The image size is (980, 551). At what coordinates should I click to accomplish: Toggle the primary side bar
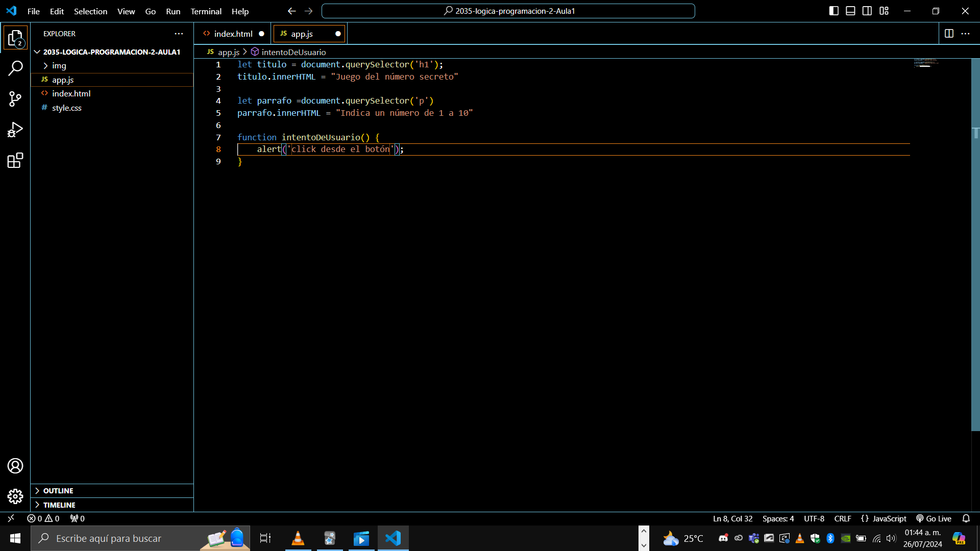coord(834,11)
